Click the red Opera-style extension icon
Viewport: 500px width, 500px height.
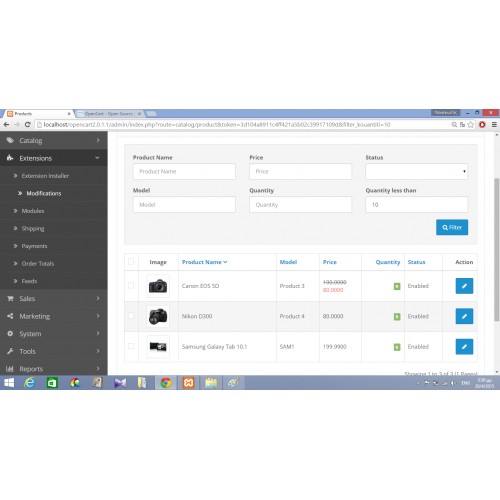pyautogui.click(x=482, y=125)
